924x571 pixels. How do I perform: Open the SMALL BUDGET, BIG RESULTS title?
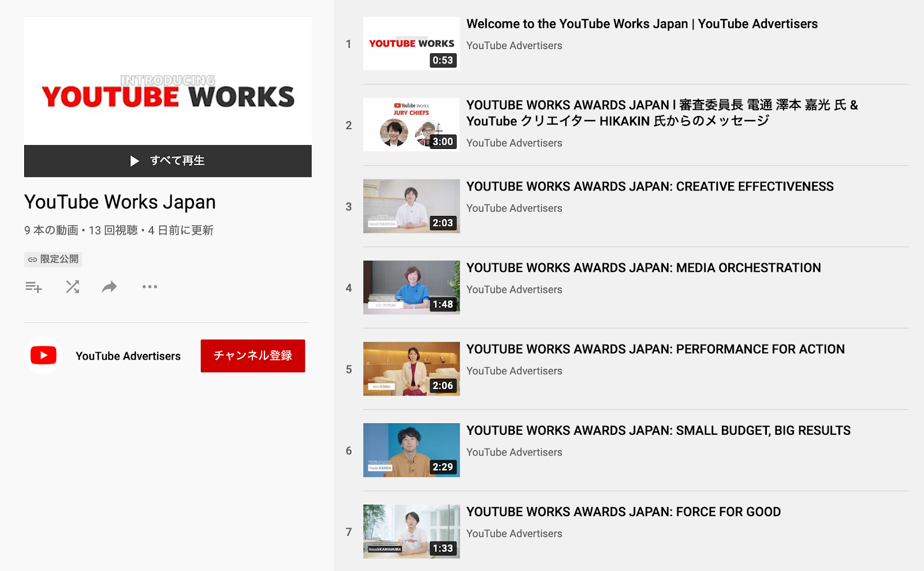click(658, 431)
